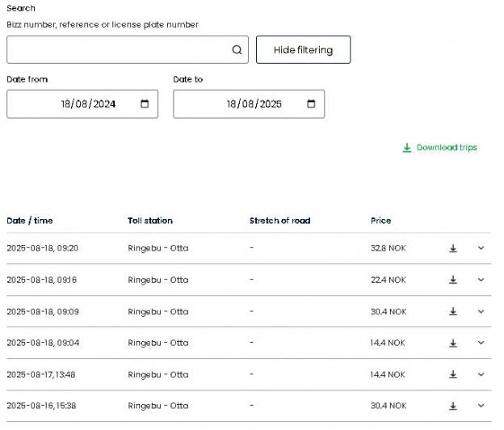Expand the 2025-08-17 13:48 trip row
Screen dimensions: 504x430
pyautogui.click(x=481, y=374)
